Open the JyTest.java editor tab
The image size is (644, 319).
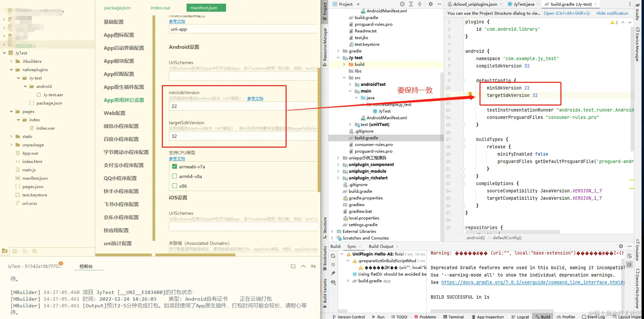(524, 4)
